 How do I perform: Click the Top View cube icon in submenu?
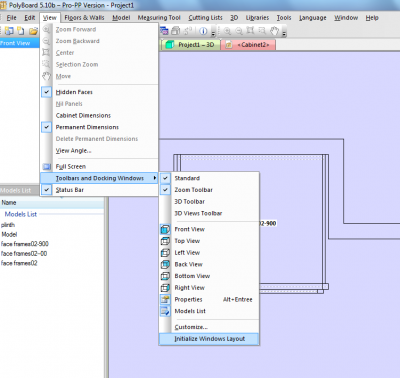tap(165, 241)
